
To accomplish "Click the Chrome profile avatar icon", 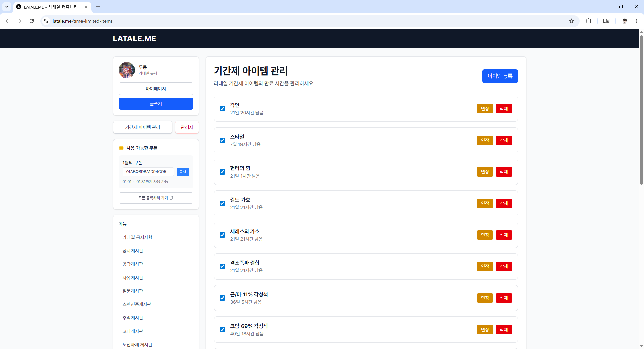I will click(625, 21).
